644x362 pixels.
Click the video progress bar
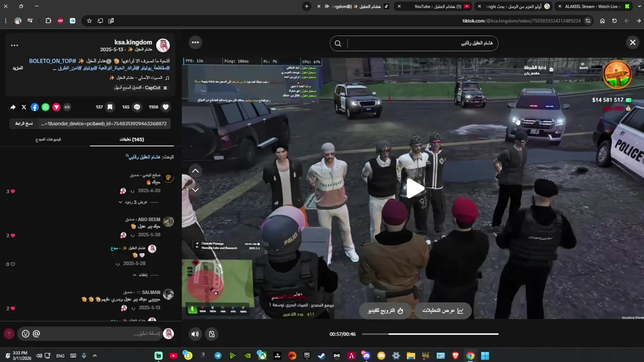coord(430,334)
